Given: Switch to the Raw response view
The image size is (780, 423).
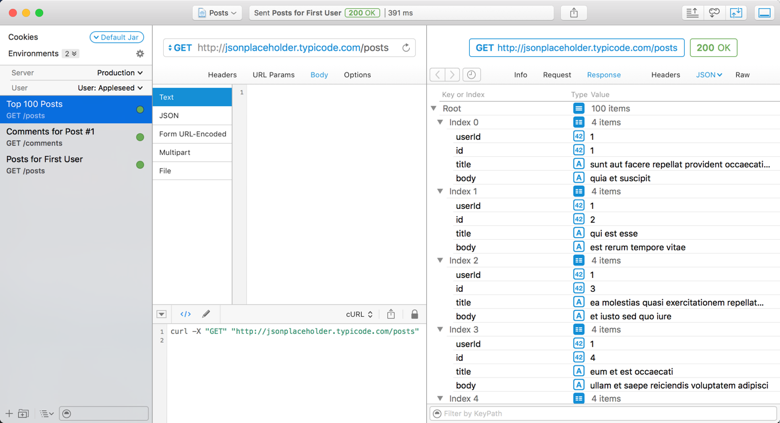Looking at the screenshot, I should pyautogui.click(x=742, y=75).
